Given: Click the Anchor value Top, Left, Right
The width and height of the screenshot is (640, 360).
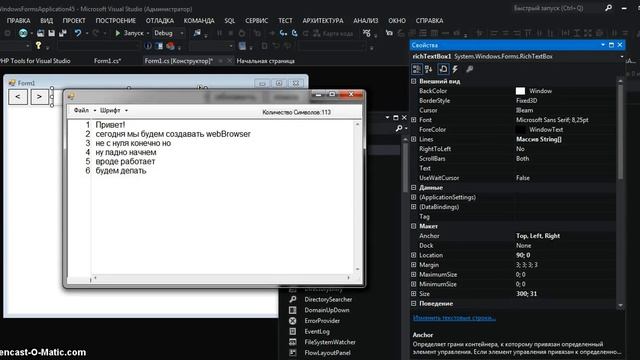Looking at the screenshot, I should coord(538,236).
